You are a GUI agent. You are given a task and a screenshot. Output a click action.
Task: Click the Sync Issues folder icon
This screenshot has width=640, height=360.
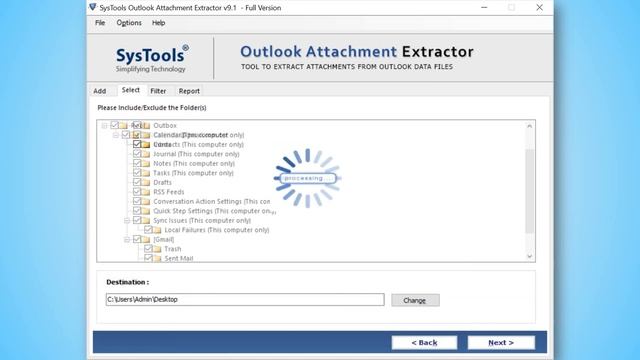[x=146, y=220]
